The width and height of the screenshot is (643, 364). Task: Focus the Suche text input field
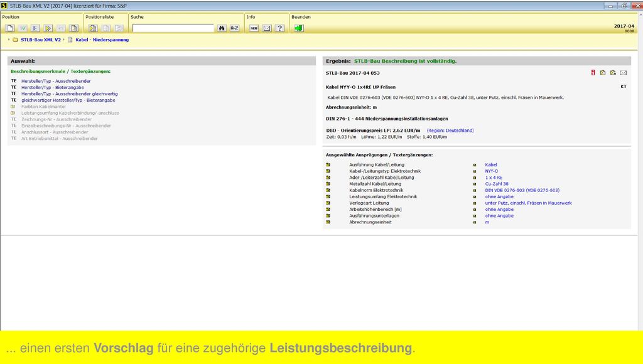pos(173,28)
